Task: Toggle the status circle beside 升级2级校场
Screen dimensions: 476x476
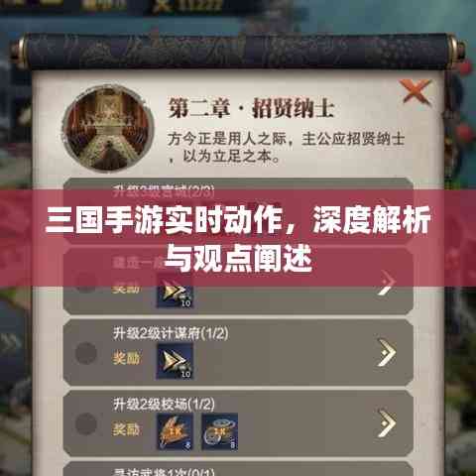Action: tap(86, 423)
